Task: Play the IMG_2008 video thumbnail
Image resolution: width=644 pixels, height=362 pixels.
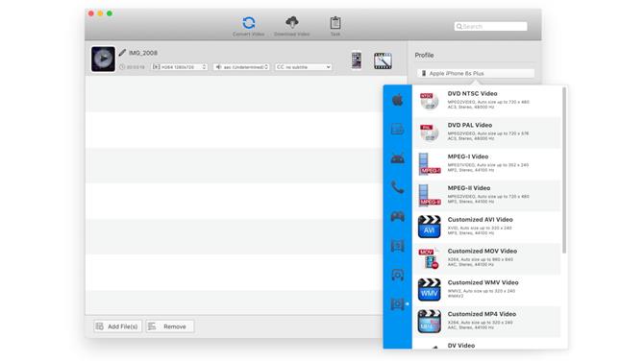Action: (x=103, y=59)
